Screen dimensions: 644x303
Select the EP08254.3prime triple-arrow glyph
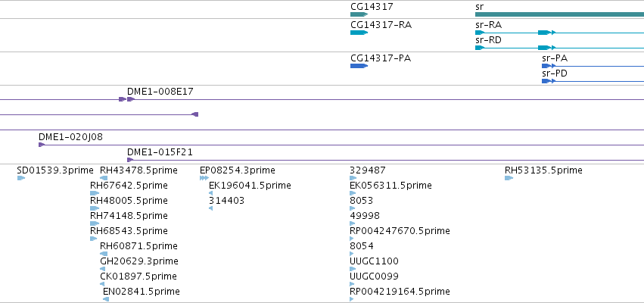pos(204,178)
